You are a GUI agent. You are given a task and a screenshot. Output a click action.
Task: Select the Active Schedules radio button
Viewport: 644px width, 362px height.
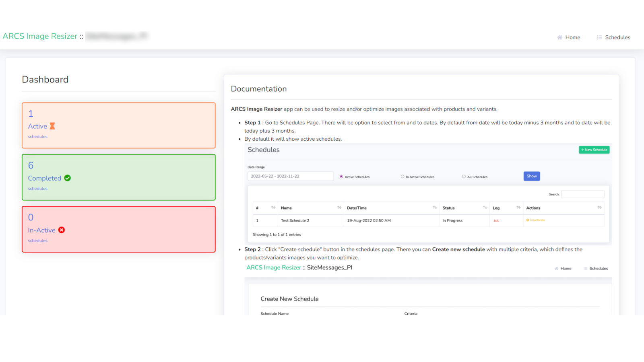pos(341,176)
